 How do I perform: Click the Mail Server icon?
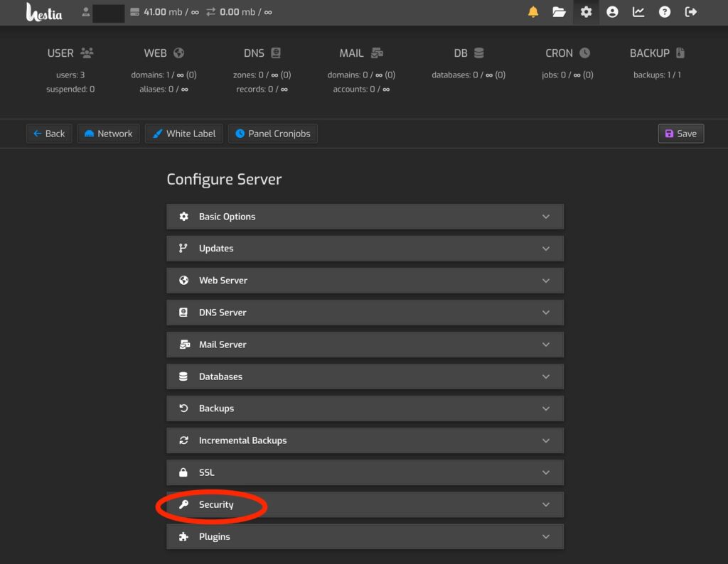pos(184,345)
